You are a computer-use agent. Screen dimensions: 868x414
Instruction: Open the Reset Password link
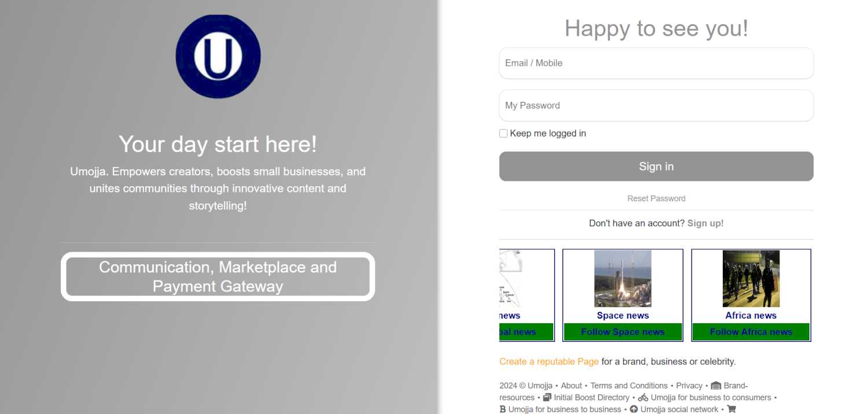[x=656, y=198]
